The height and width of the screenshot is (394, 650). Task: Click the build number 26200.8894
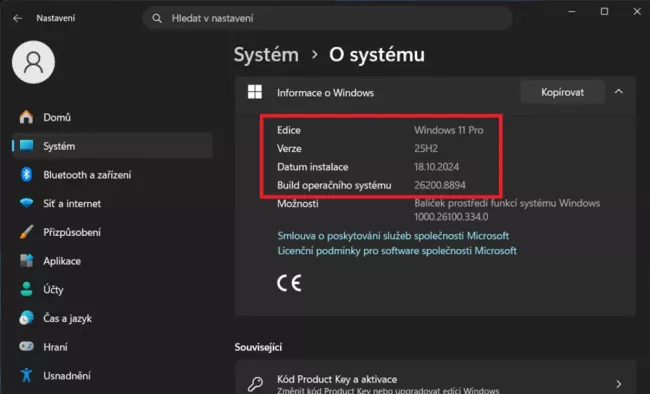[x=440, y=185]
